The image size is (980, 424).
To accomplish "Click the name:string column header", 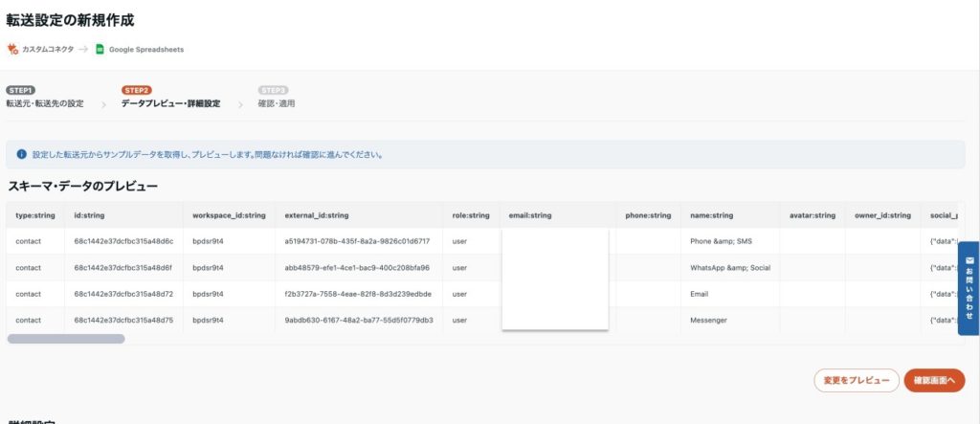I will tap(710, 215).
